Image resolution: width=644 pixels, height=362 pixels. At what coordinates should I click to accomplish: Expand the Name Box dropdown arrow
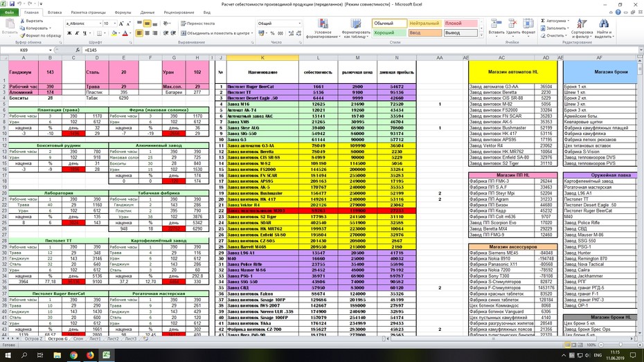(x=50, y=50)
